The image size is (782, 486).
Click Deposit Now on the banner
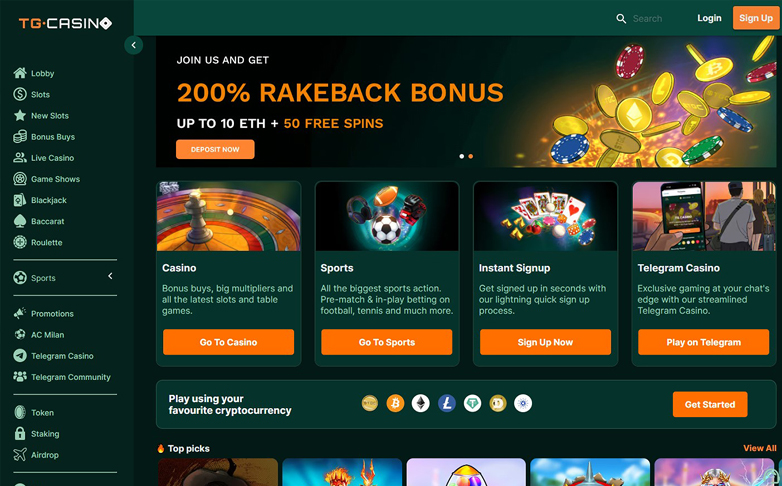215,149
